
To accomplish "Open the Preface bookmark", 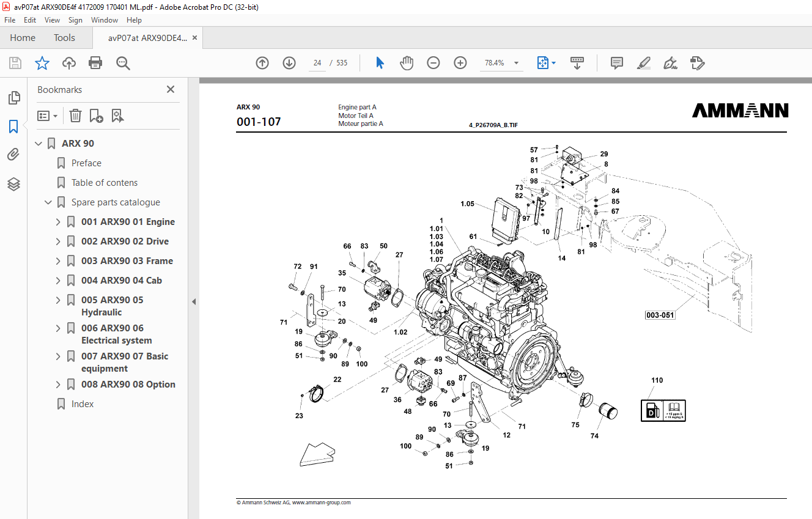I will tap(86, 163).
